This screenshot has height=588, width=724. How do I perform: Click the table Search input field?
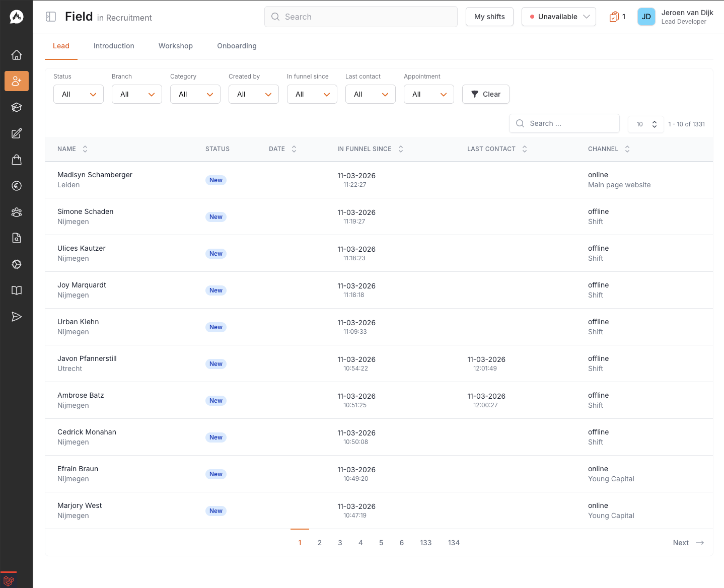pos(569,123)
